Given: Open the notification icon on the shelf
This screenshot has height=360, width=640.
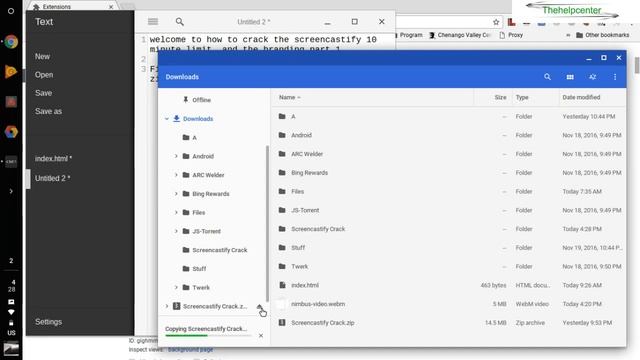Looking at the screenshot, I should (x=11, y=302).
